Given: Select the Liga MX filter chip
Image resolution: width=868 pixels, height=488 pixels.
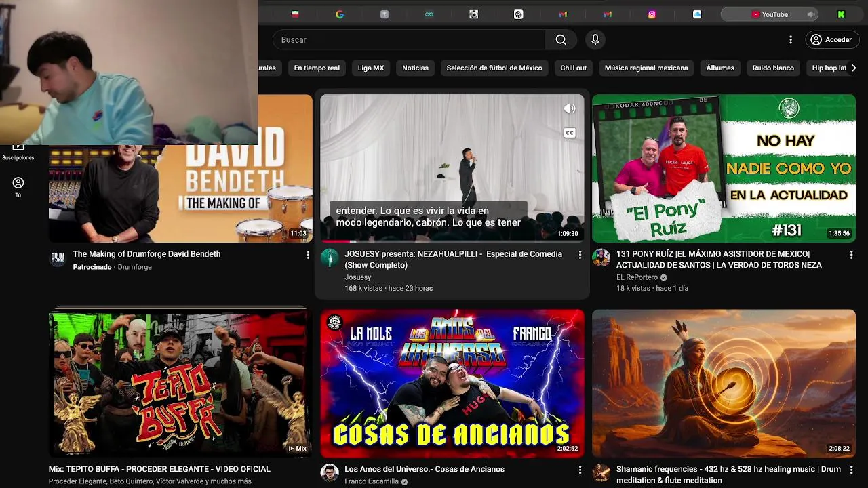Looking at the screenshot, I should coord(371,68).
